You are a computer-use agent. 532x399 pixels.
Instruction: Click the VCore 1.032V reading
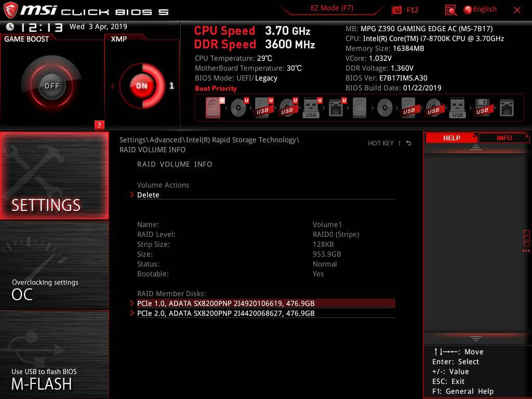pyautogui.click(x=368, y=58)
